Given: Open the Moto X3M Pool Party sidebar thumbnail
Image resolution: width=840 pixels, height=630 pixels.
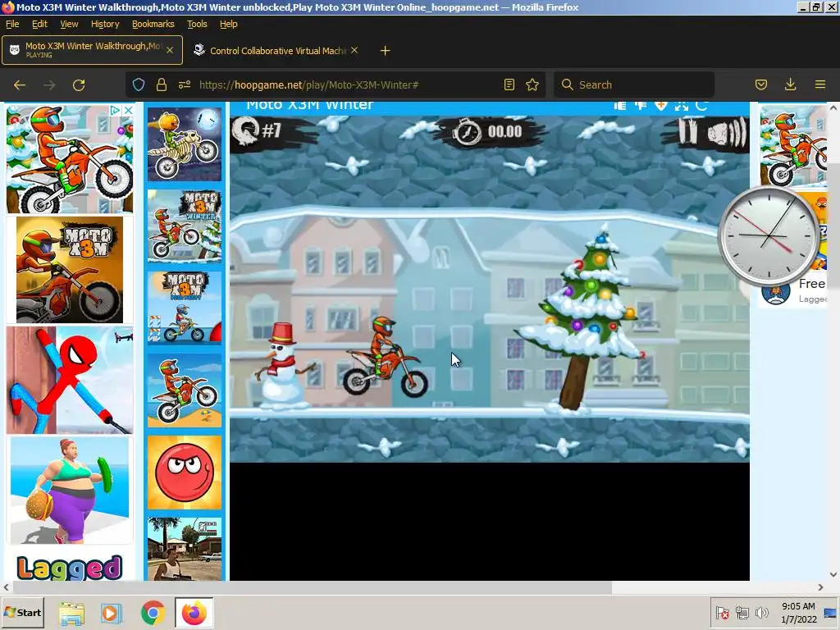Looking at the screenshot, I should point(185,308).
